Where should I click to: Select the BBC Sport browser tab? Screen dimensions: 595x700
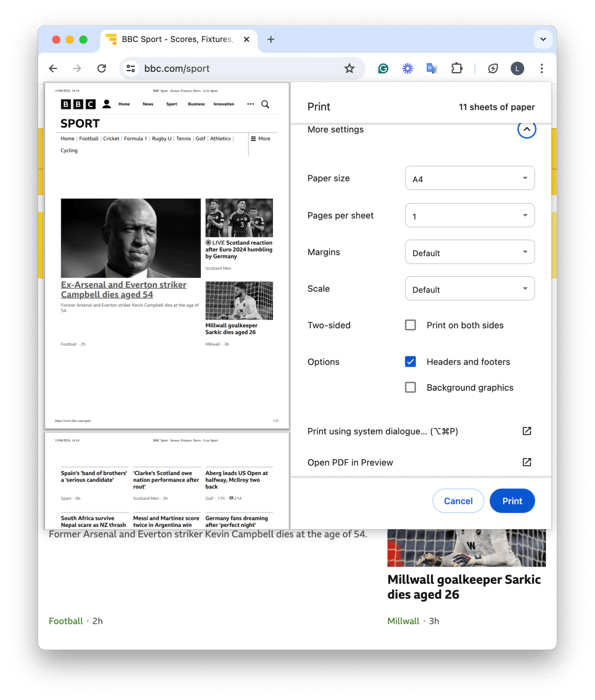[179, 40]
